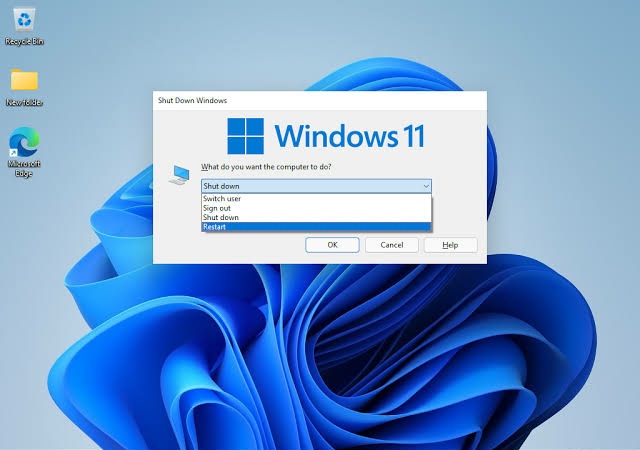Click the Shut Down Windows title bar

click(320, 100)
